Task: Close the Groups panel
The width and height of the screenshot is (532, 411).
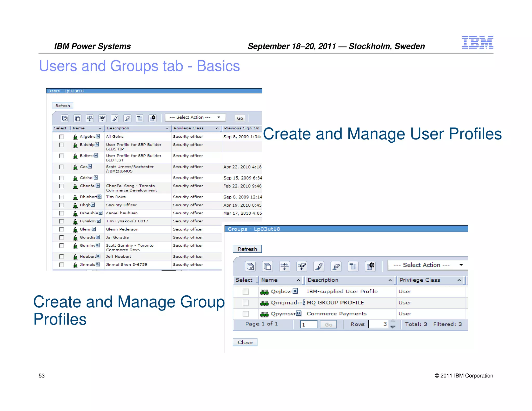Action: 245,342
